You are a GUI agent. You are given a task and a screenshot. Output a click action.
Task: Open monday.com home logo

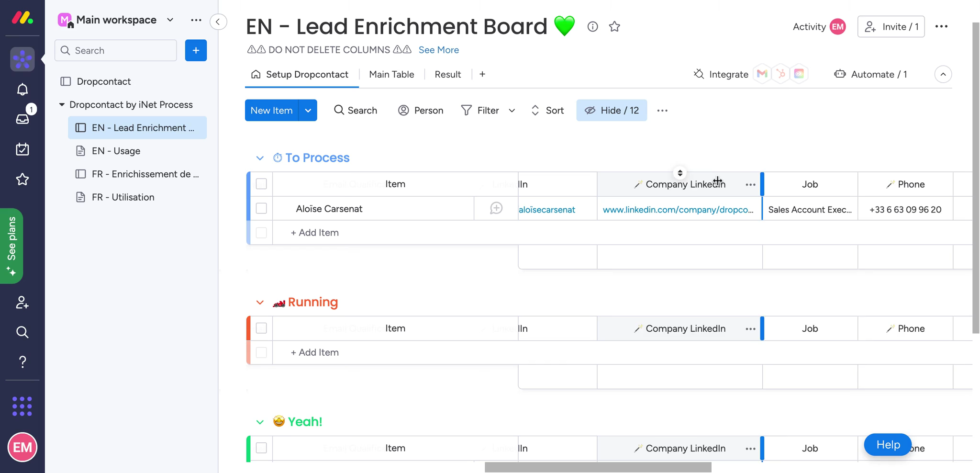coord(22,18)
